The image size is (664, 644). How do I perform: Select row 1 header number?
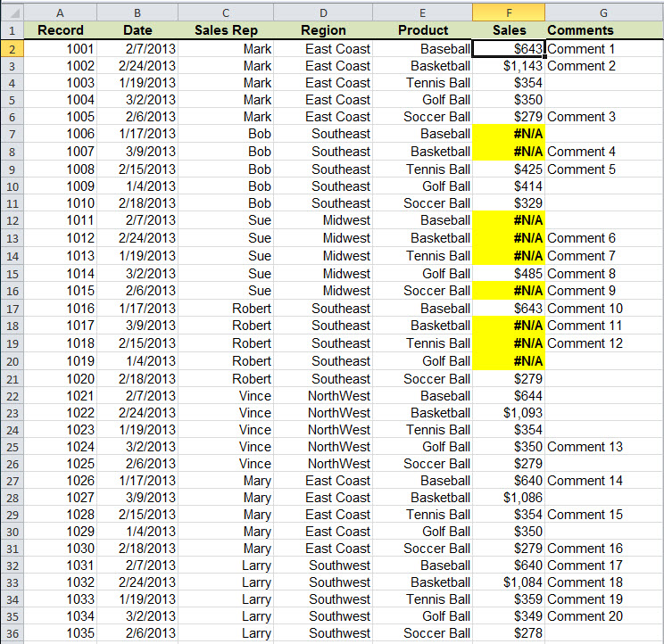[x=12, y=30]
